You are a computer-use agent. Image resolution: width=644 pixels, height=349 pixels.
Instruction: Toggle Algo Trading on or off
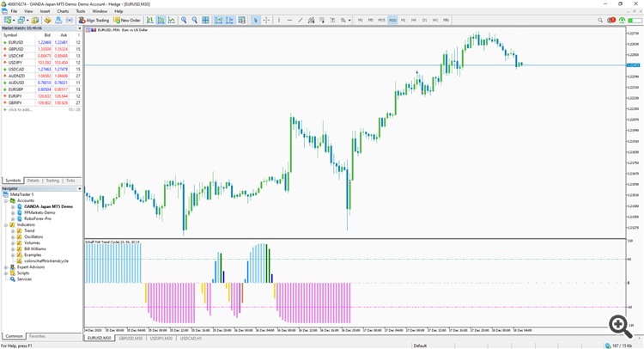[x=94, y=20]
